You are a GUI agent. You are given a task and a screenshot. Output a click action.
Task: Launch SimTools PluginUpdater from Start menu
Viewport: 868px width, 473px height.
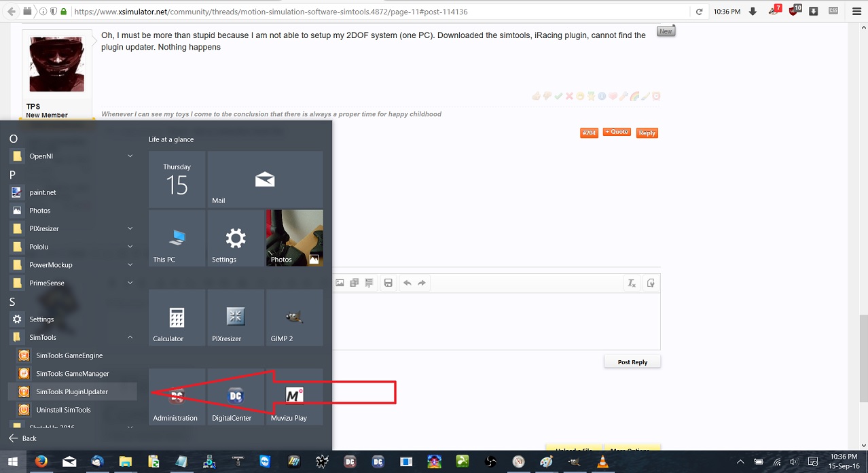point(73,391)
